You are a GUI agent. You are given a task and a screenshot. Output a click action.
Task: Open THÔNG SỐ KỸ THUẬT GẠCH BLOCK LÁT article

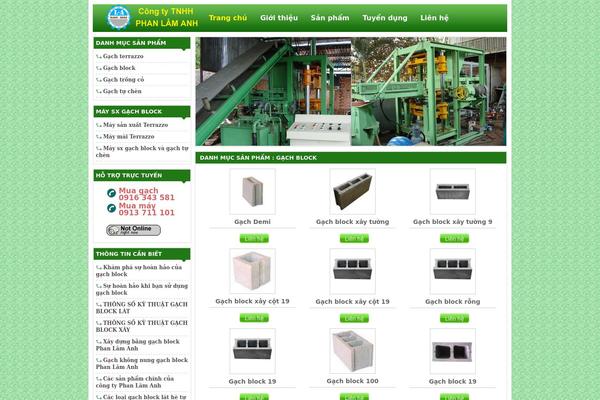pyautogui.click(x=142, y=307)
